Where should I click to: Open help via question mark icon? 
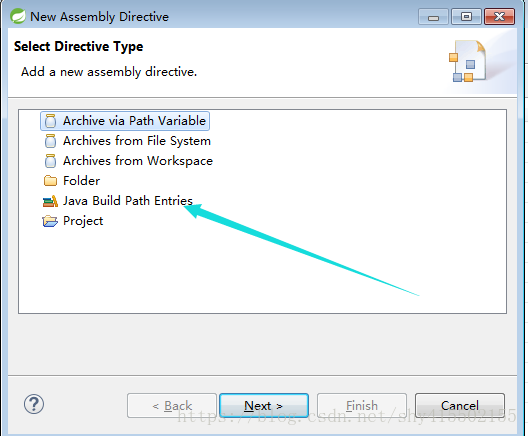(x=34, y=404)
